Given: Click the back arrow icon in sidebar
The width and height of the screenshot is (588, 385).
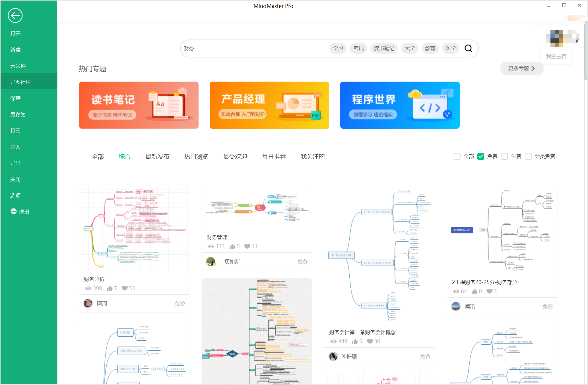Looking at the screenshot, I should pos(15,15).
